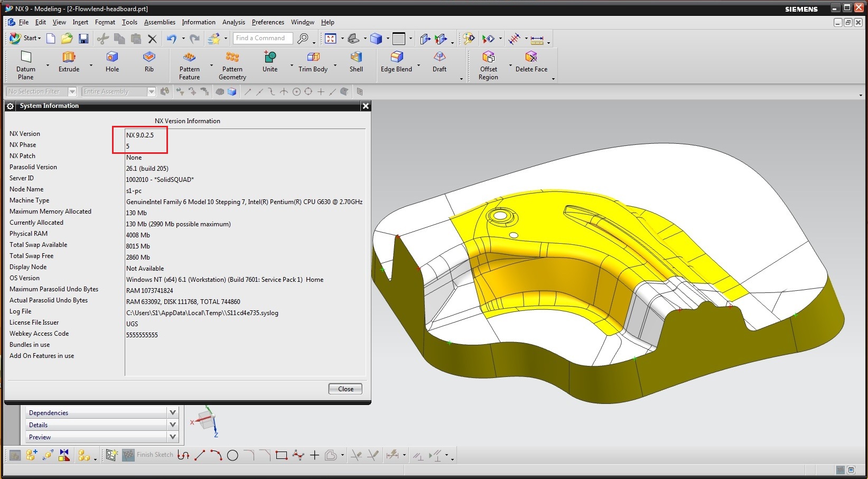Click the shaded rendering style cube icon
Screen dimensions: 868x479
376,39
